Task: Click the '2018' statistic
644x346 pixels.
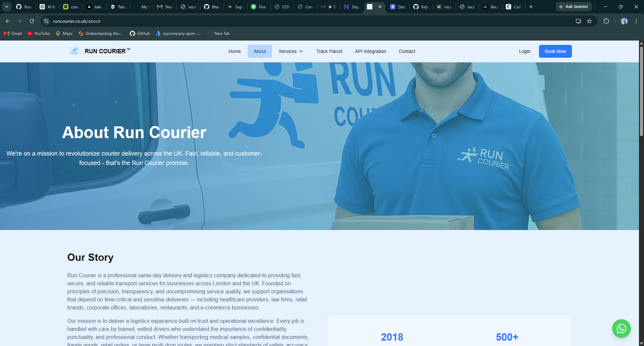Action: 392,337
